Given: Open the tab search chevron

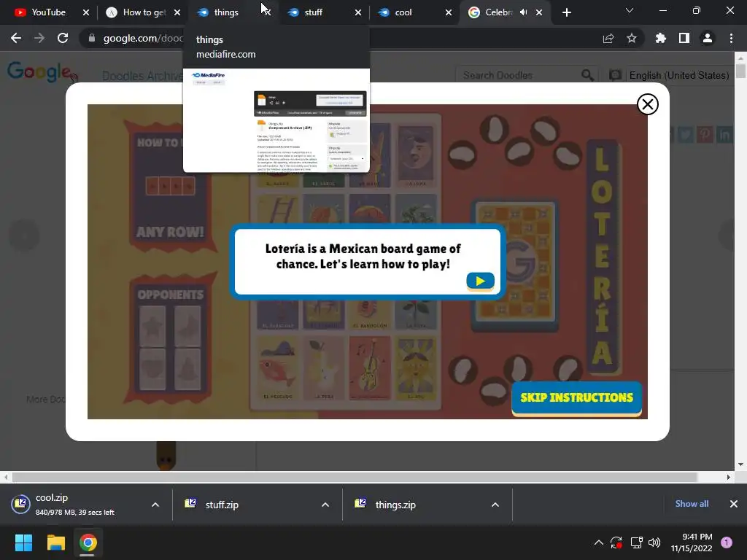Looking at the screenshot, I should click(630, 10).
